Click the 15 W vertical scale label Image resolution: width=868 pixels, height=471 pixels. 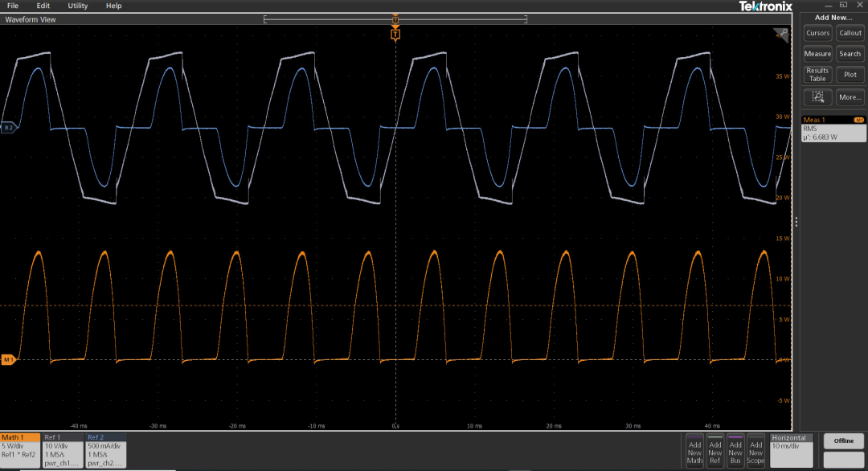click(783, 239)
